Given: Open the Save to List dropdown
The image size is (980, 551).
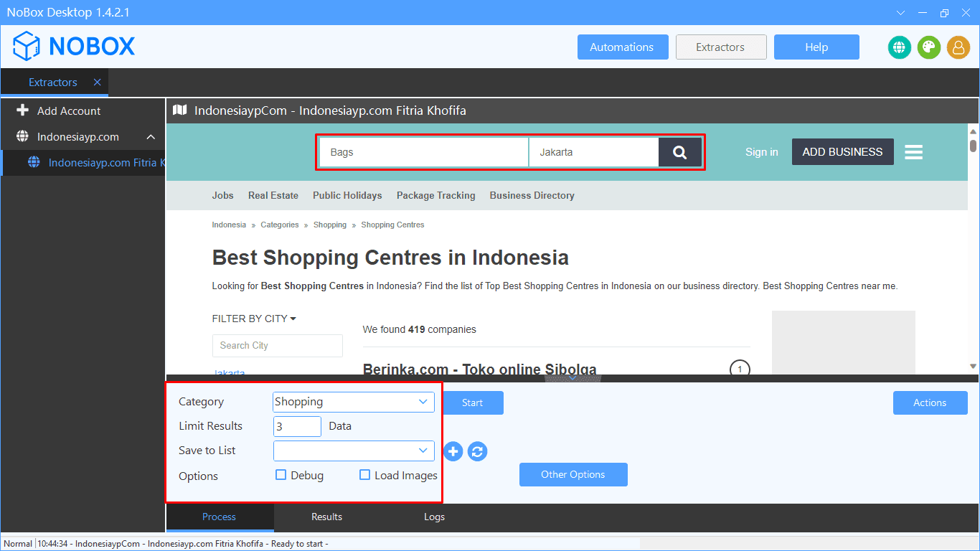Looking at the screenshot, I should click(x=353, y=451).
